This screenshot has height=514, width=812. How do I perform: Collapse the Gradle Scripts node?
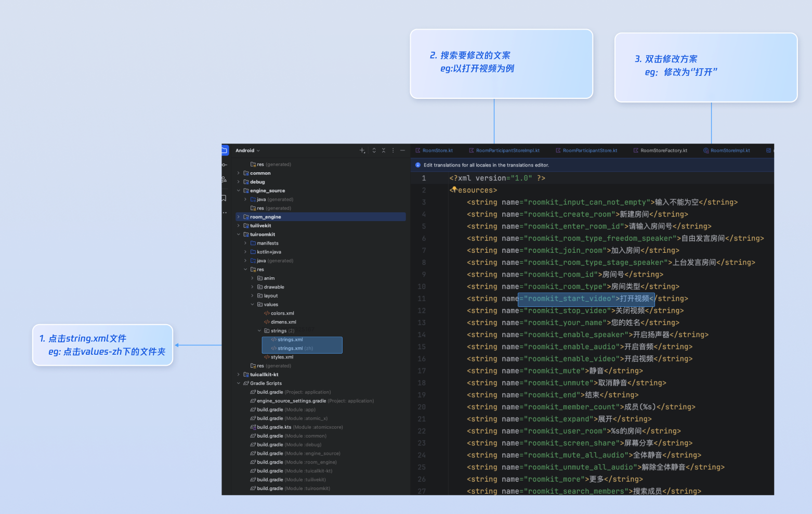(239, 383)
